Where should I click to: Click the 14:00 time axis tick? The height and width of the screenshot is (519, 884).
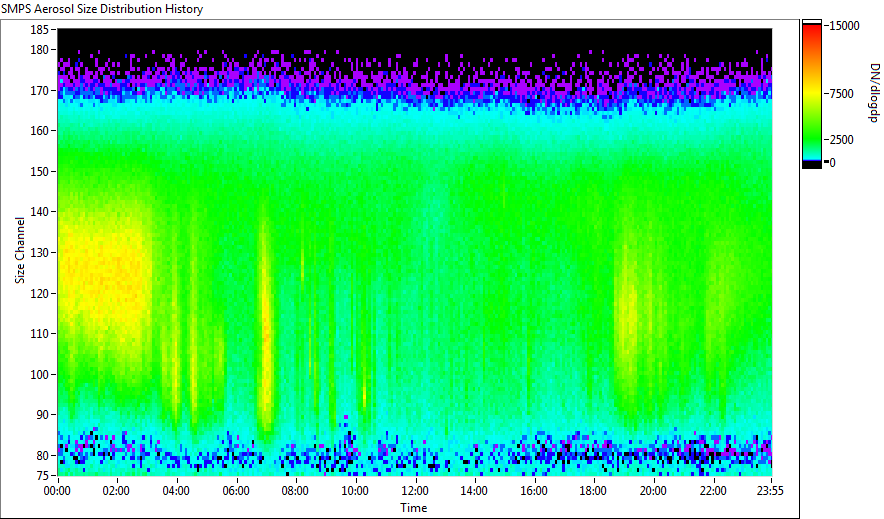click(474, 491)
